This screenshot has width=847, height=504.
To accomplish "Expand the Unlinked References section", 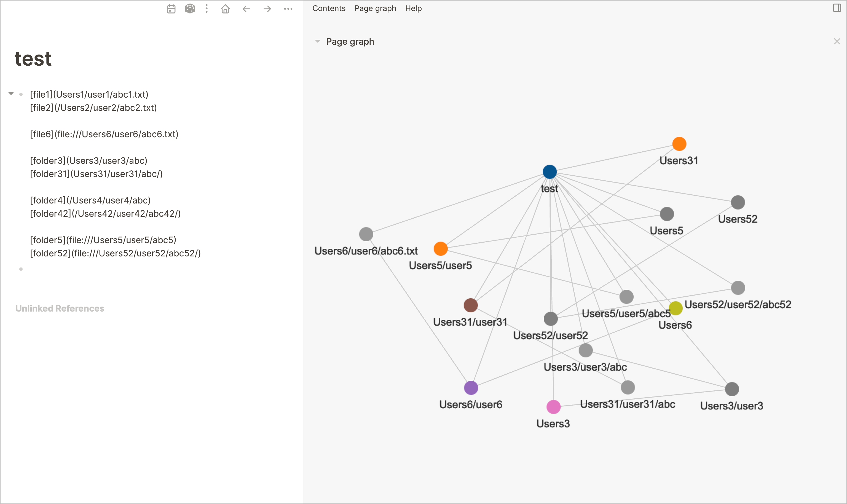I will click(60, 308).
